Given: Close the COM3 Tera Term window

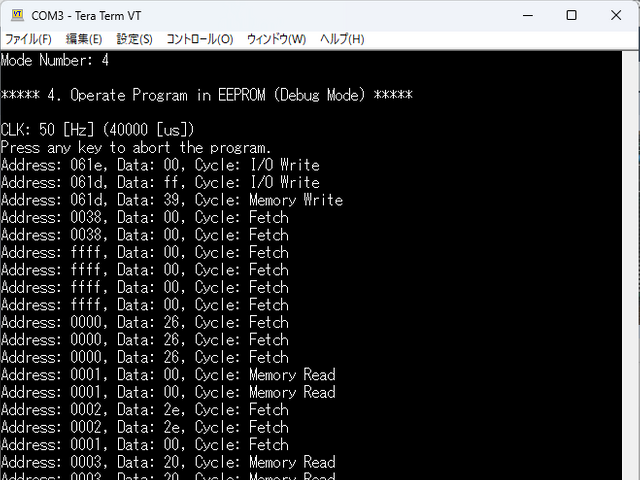Looking at the screenshot, I should pyautogui.click(x=616, y=15).
